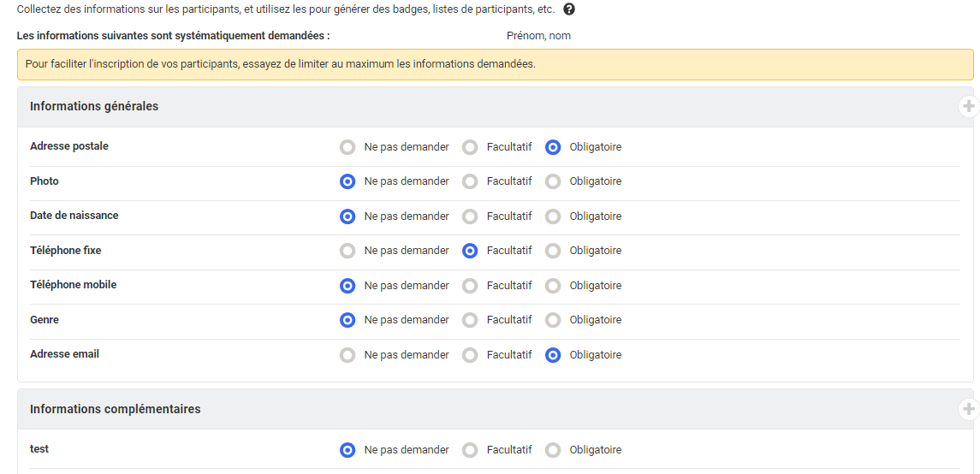980x474 pixels.
Task: Choose Facultatif for Date de naissance
Action: pos(470,216)
